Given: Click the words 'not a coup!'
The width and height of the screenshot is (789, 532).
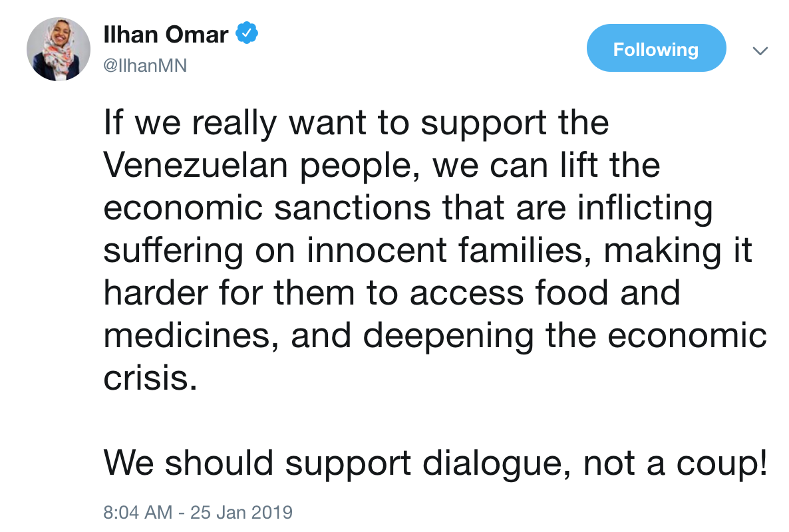Looking at the screenshot, I should click(x=675, y=464).
